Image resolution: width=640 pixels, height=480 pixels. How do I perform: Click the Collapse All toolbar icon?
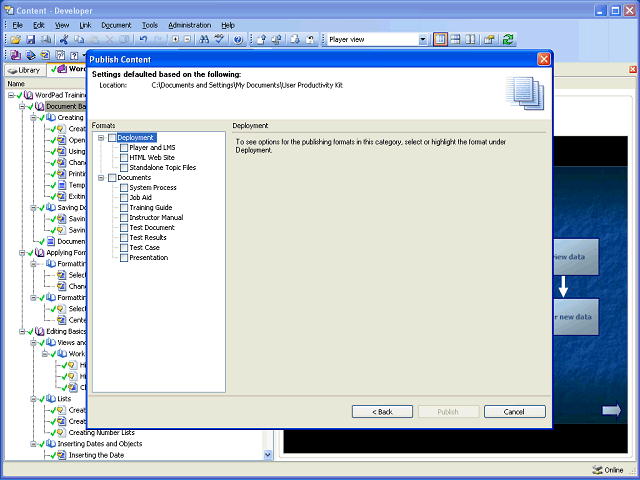[x=187, y=40]
